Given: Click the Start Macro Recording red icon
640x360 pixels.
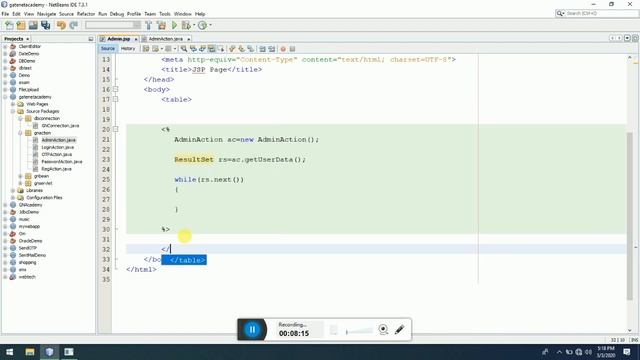Looking at the screenshot, I should point(283,49).
